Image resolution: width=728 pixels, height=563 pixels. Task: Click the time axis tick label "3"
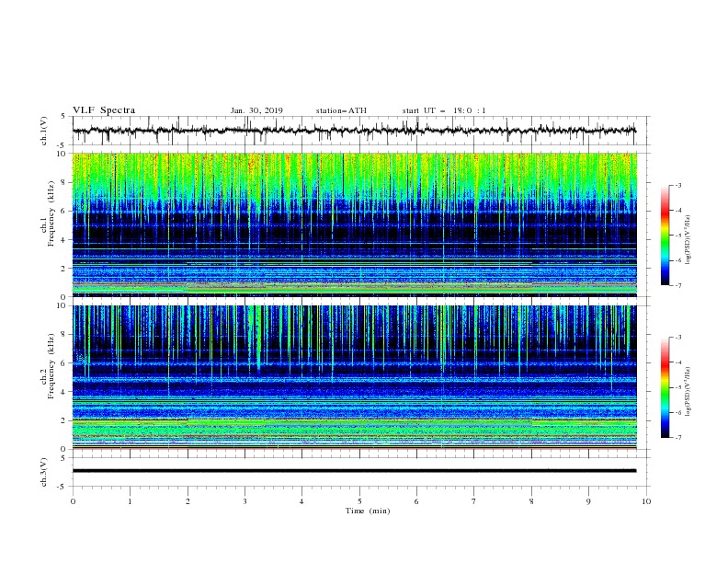[x=245, y=501]
